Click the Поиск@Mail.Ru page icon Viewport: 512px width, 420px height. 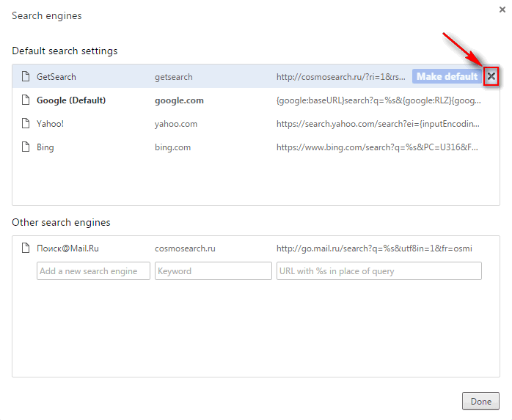click(x=26, y=248)
